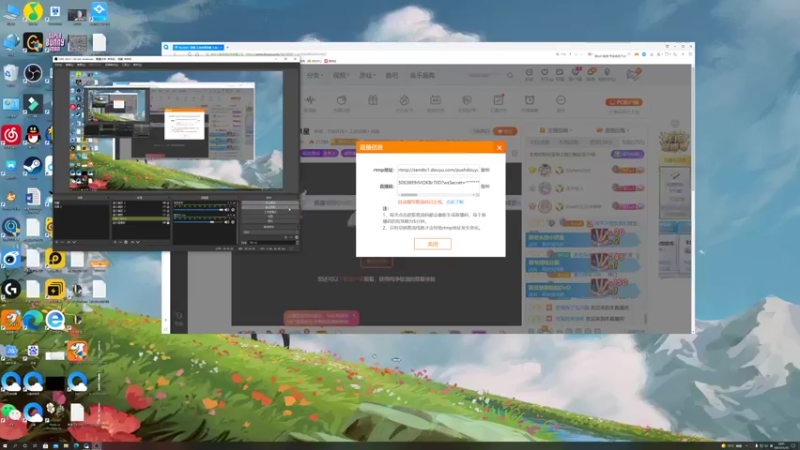Viewport: 800px width, 450px height.
Task: Mute the lower OBS mixer channel
Action: (x=227, y=222)
